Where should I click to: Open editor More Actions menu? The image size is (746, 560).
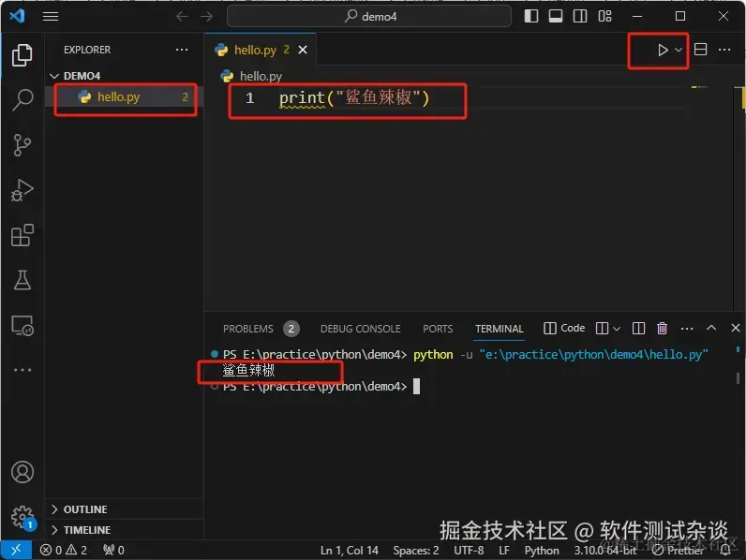(x=724, y=50)
